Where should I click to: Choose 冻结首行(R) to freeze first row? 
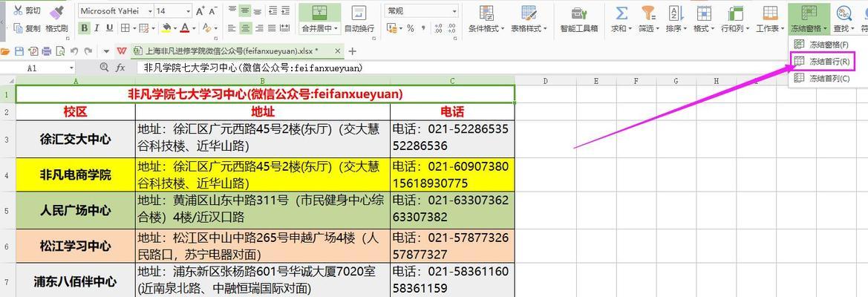click(823, 61)
